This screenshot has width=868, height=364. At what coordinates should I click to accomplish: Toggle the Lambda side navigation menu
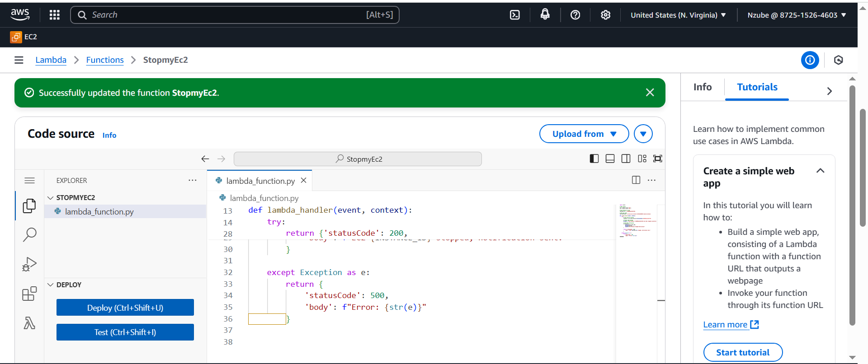tap(19, 60)
